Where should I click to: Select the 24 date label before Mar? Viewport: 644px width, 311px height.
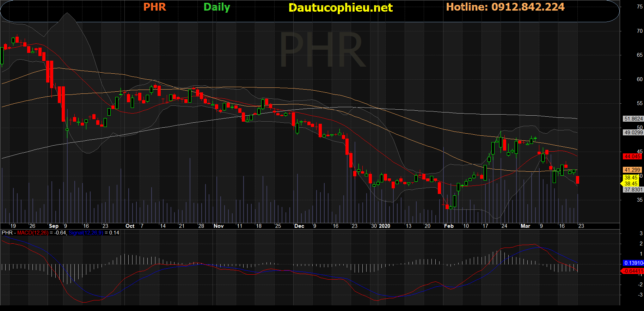[x=504, y=226]
